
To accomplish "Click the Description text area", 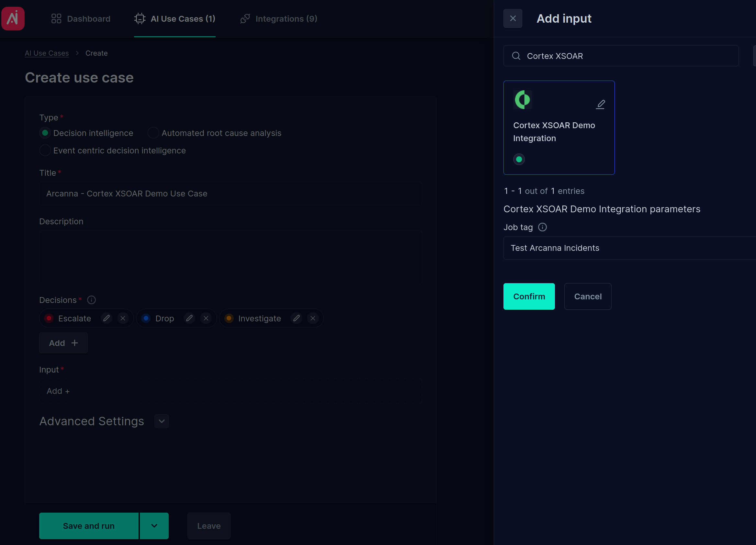I will pyautogui.click(x=231, y=257).
